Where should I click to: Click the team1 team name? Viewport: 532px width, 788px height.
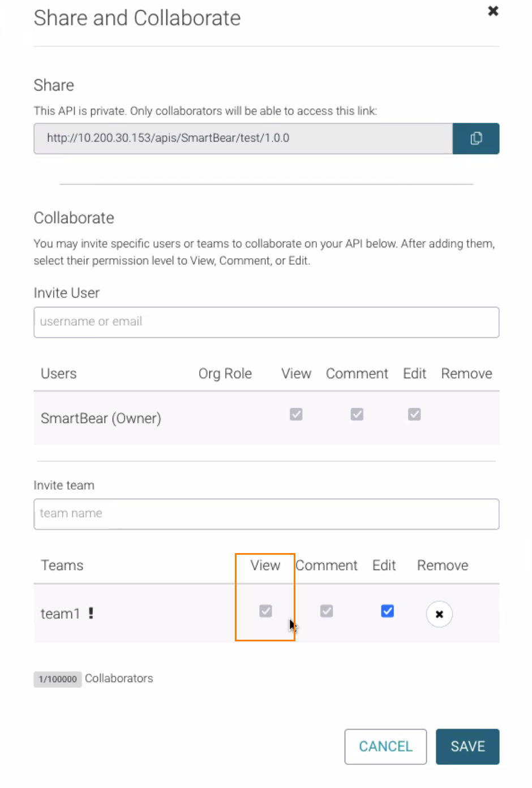[x=60, y=614]
